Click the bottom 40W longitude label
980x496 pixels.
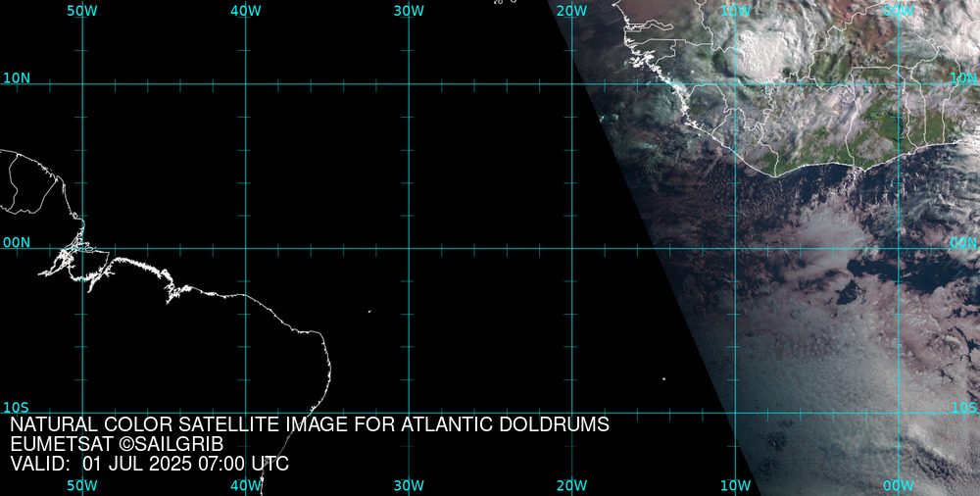(246, 485)
